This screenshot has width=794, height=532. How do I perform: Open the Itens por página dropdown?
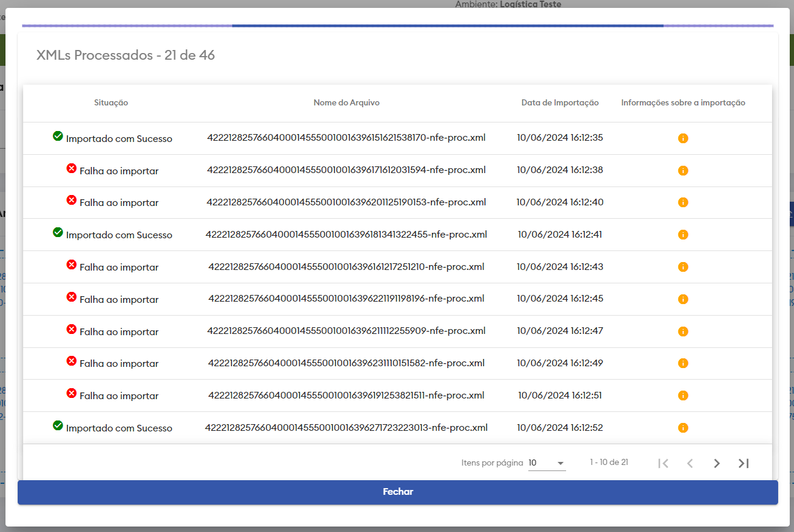[x=547, y=463]
